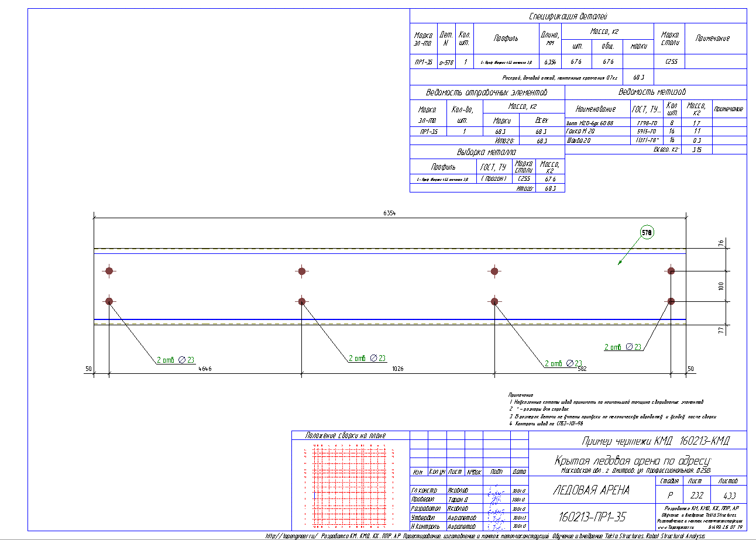This screenshot has height=540, width=756.
Task: Click the 'Разработал' role label
Action: coord(425,508)
